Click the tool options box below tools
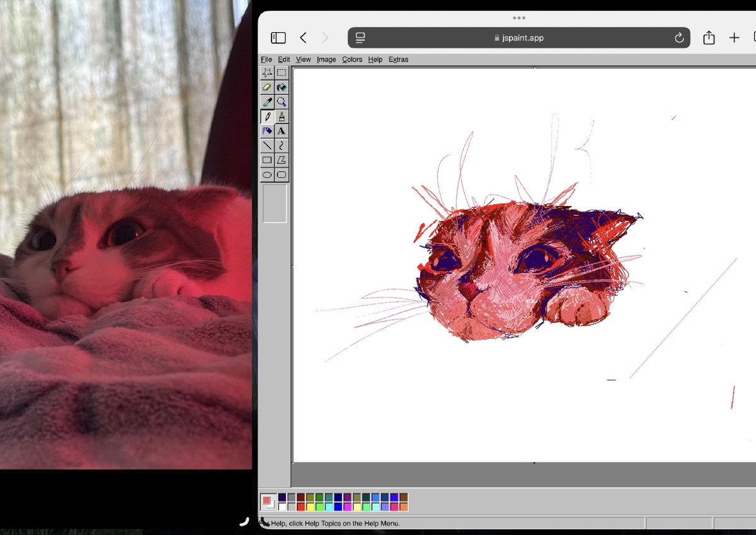Screen dimensions: 756x535 tap(275, 203)
